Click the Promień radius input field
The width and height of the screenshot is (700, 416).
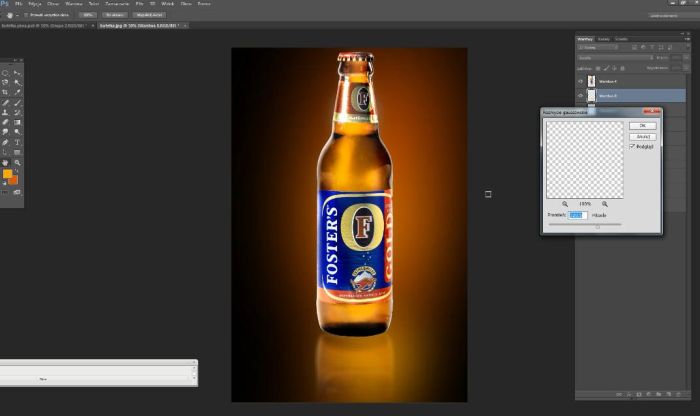pos(578,214)
